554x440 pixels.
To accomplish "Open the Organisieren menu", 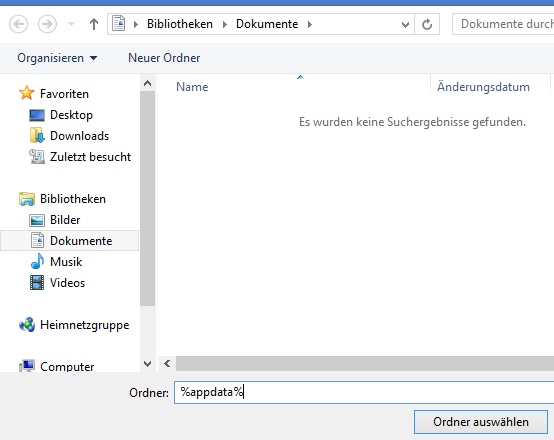I will (x=57, y=58).
